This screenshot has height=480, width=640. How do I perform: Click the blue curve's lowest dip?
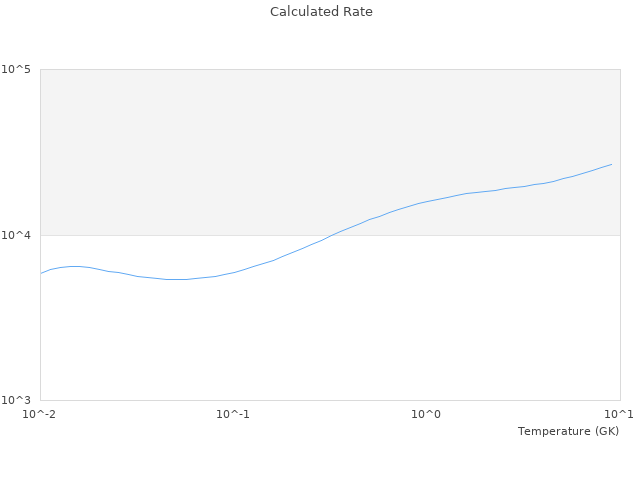point(175,279)
